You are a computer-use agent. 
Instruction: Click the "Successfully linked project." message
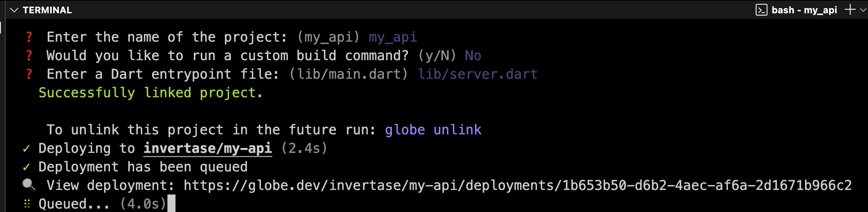pos(150,93)
